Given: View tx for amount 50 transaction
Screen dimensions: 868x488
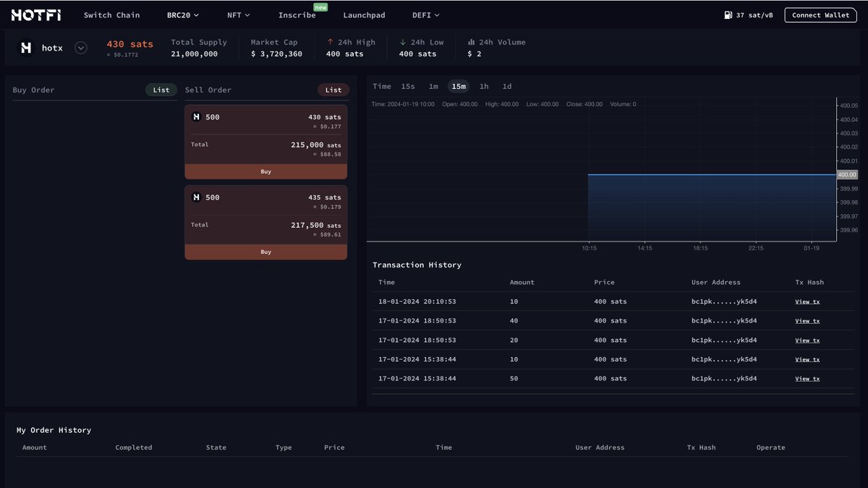Looking at the screenshot, I should [807, 379].
